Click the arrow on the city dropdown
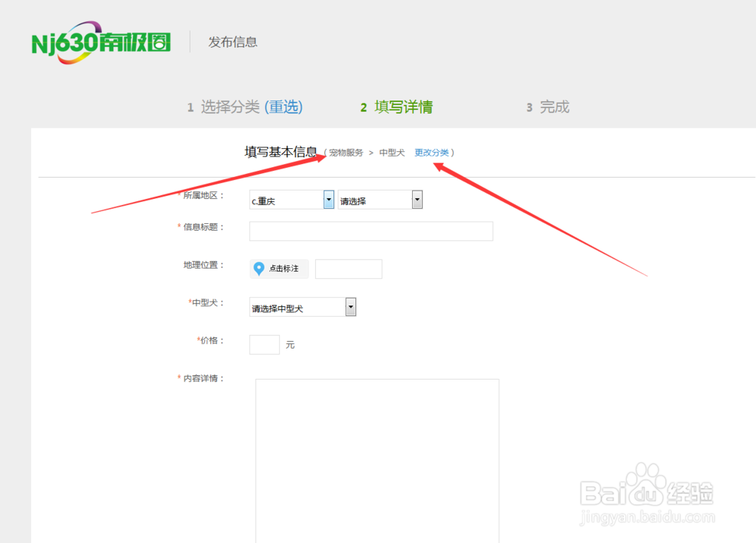This screenshot has height=543, width=756. point(417,199)
